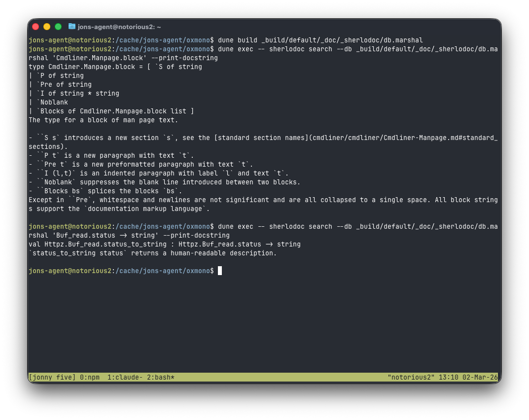Click the active 2:bash* tmux window
529x420 pixels.
(161, 378)
